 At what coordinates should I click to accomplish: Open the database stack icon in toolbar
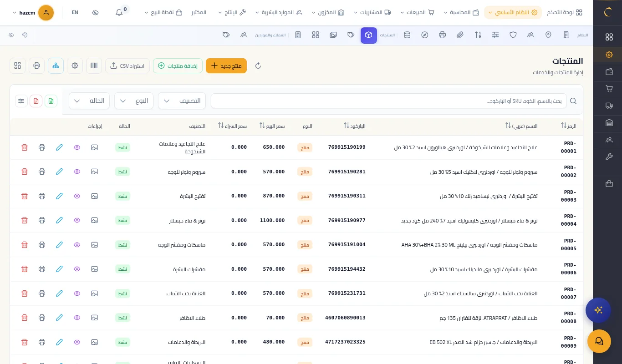pos(407,35)
